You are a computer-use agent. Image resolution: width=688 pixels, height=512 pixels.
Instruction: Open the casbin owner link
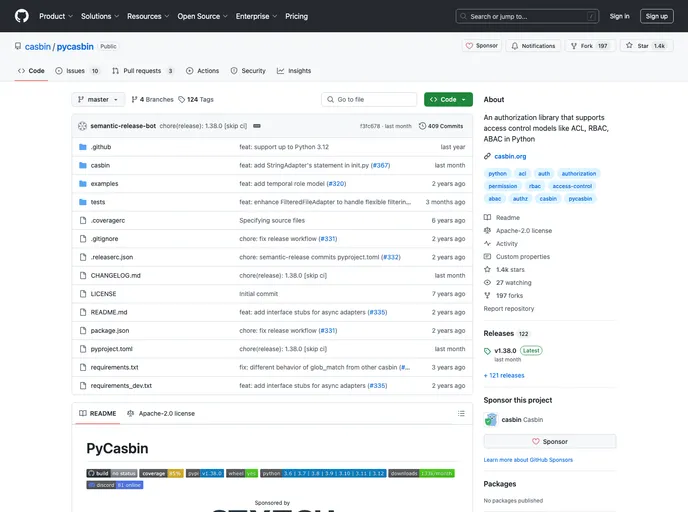[38, 47]
